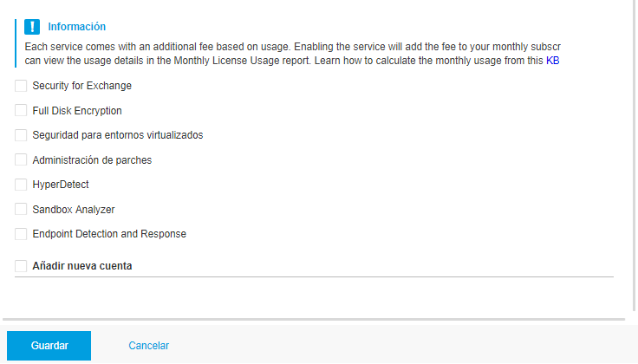This screenshot has height=364, width=638.
Task: Enable the Security for Exchange checkbox
Action: tap(21, 86)
